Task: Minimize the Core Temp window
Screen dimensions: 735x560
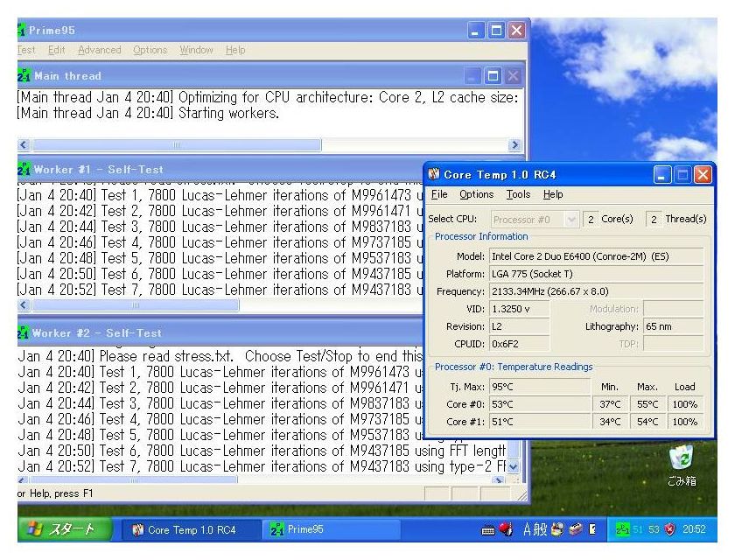Action: click(661, 175)
